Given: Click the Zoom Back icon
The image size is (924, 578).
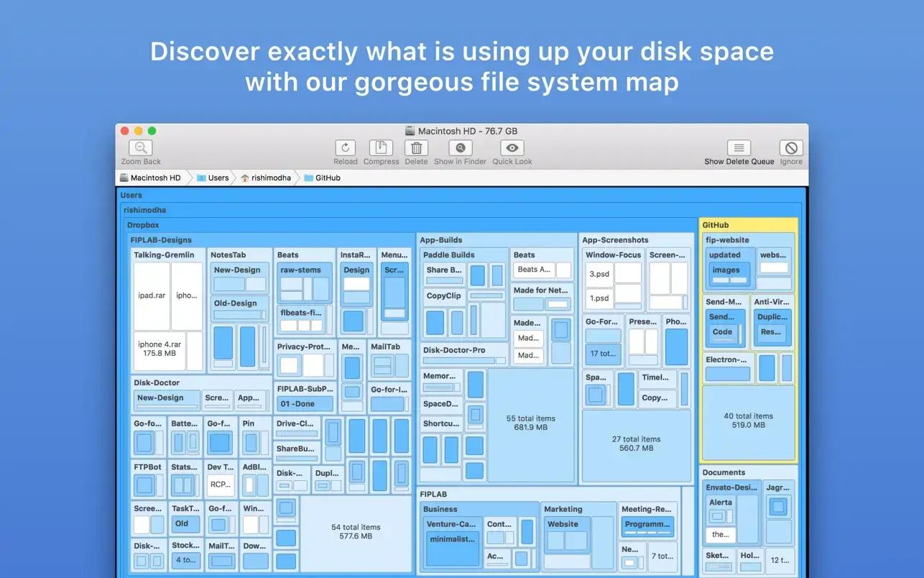Looking at the screenshot, I should pos(139,148).
